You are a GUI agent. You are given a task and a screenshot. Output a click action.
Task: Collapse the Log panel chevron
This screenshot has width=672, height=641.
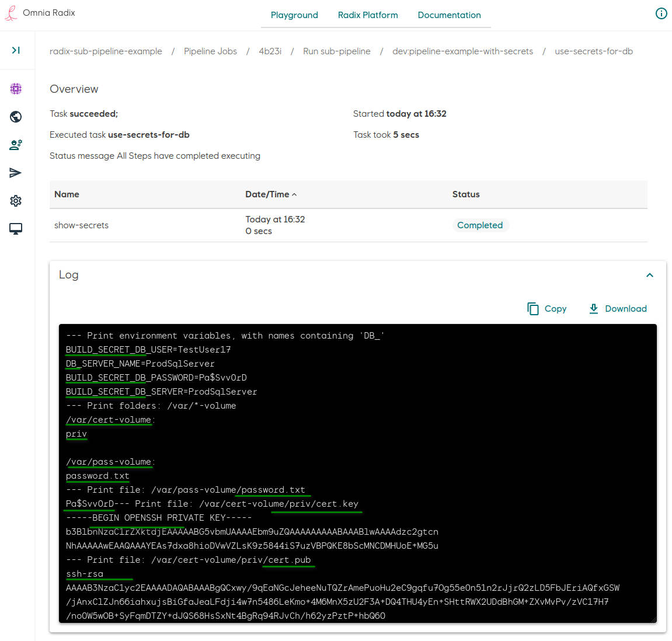(x=649, y=274)
